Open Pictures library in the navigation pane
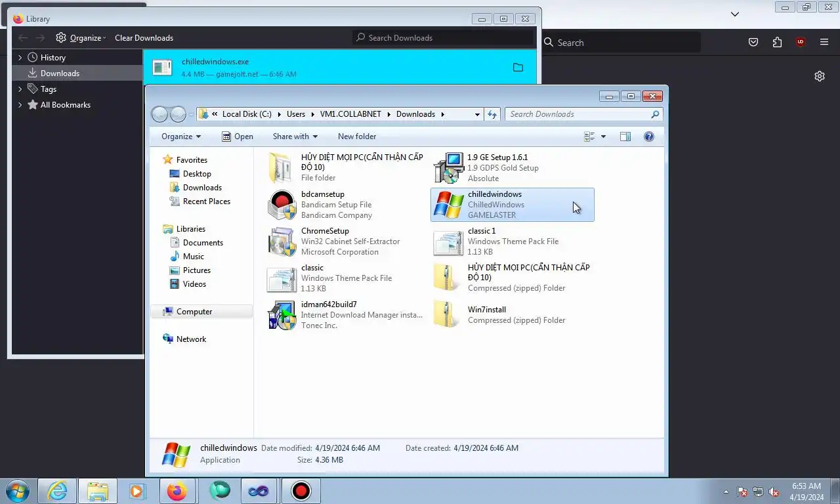The image size is (840, 504). [197, 270]
